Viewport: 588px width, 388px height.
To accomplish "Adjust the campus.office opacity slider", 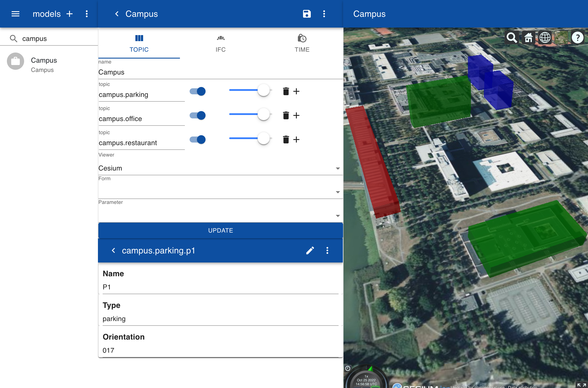I will click(263, 114).
